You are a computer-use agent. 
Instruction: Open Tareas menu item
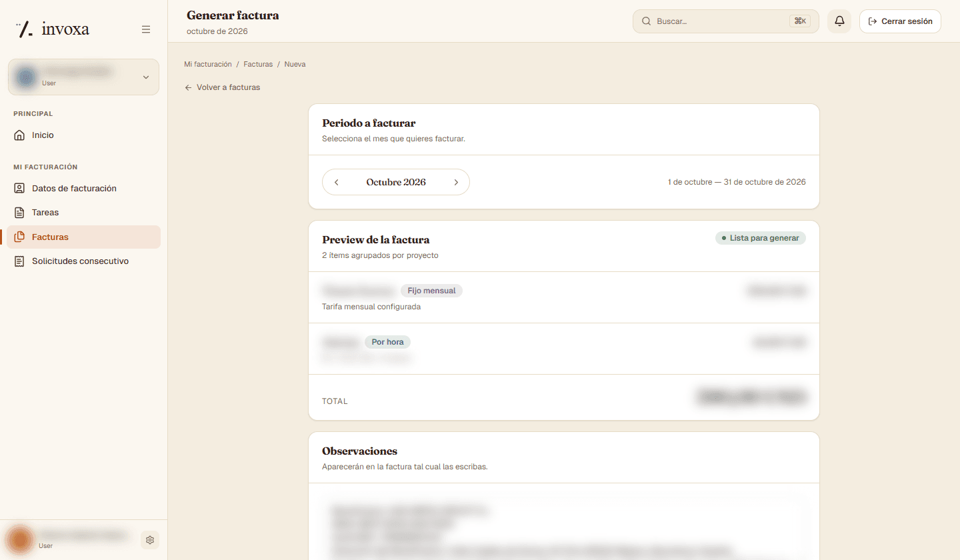84,213
